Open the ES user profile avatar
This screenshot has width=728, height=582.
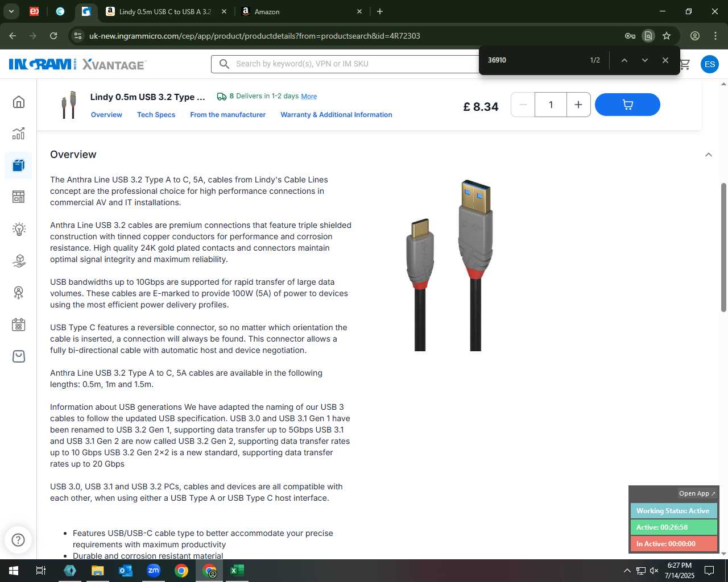point(709,64)
